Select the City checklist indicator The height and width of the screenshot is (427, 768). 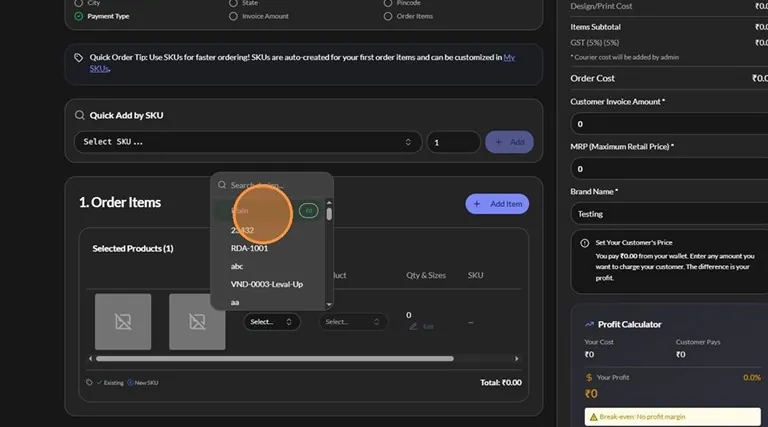[x=78, y=3]
